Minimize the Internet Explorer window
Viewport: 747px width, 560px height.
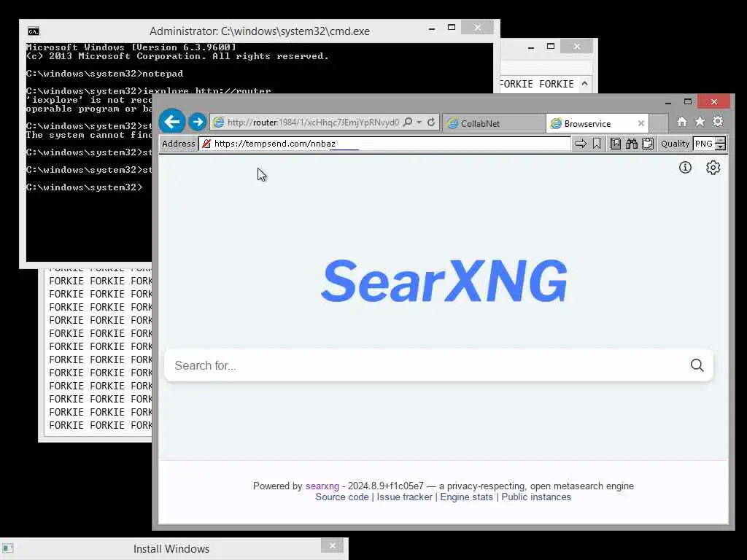tap(668, 102)
